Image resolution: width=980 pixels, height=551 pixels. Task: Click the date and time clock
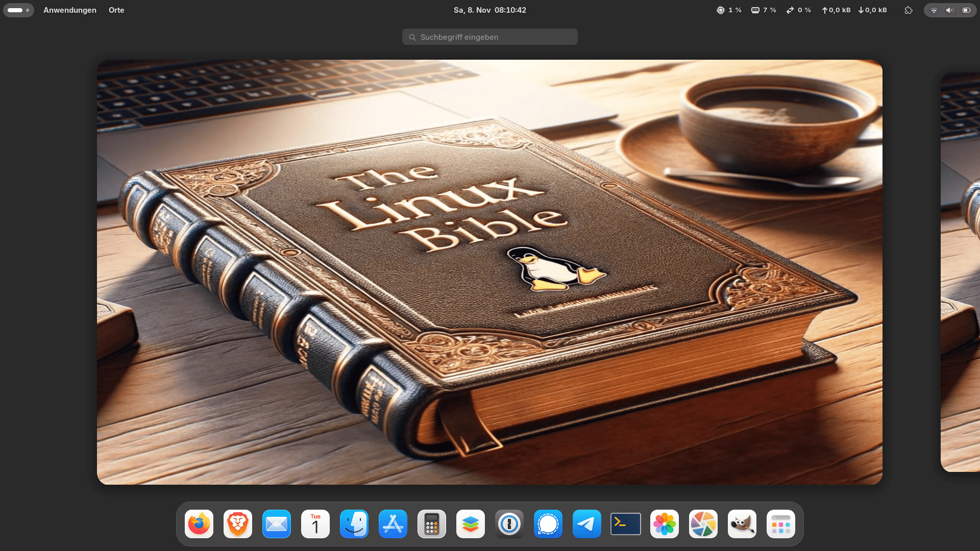pos(489,10)
